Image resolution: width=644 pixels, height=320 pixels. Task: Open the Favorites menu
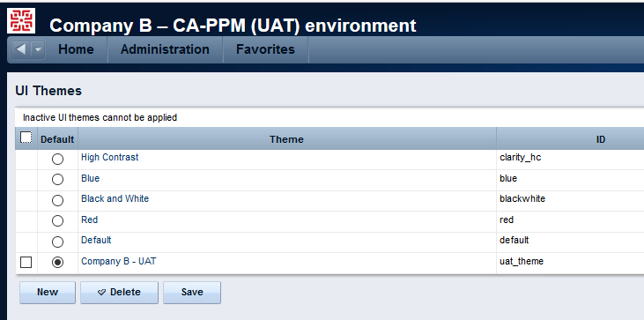tap(265, 49)
